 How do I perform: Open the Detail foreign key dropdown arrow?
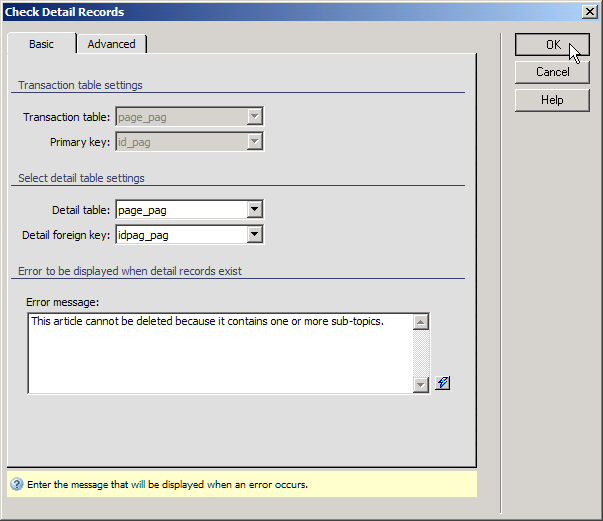point(255,234)
